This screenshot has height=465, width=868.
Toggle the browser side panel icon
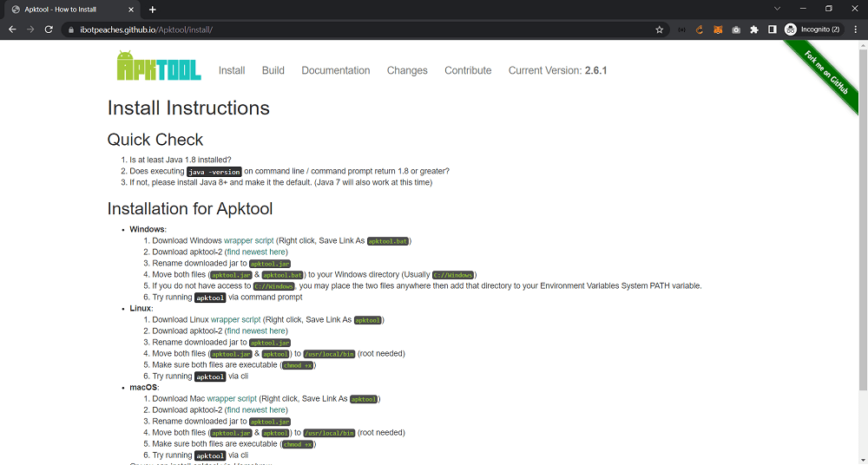[773, 29]
